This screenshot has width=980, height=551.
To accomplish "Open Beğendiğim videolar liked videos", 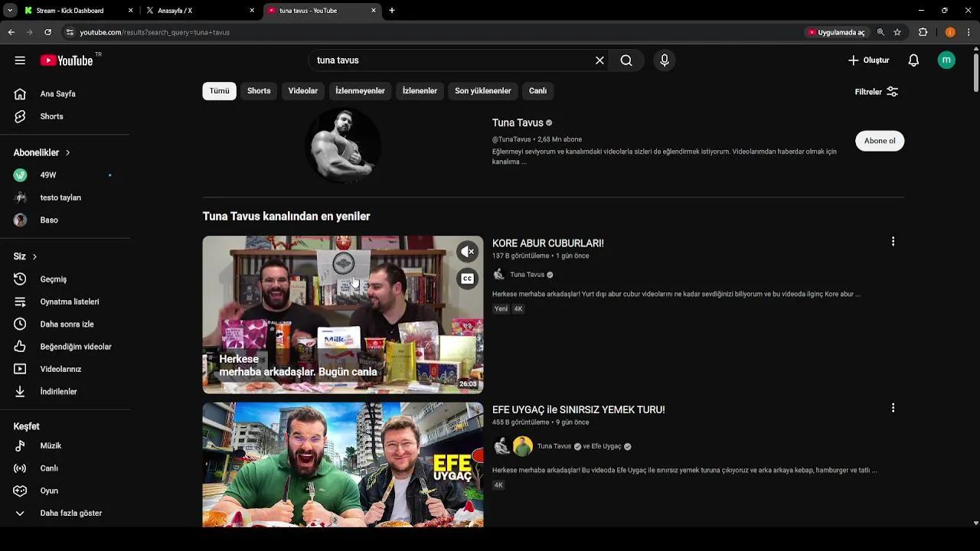I will tap(65, 347).
